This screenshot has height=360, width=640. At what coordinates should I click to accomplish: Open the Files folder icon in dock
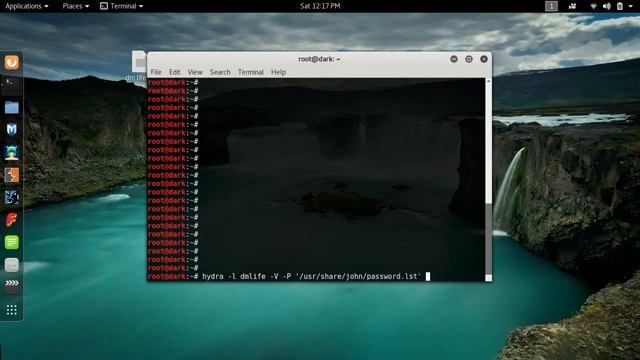[x=11, y=107]
